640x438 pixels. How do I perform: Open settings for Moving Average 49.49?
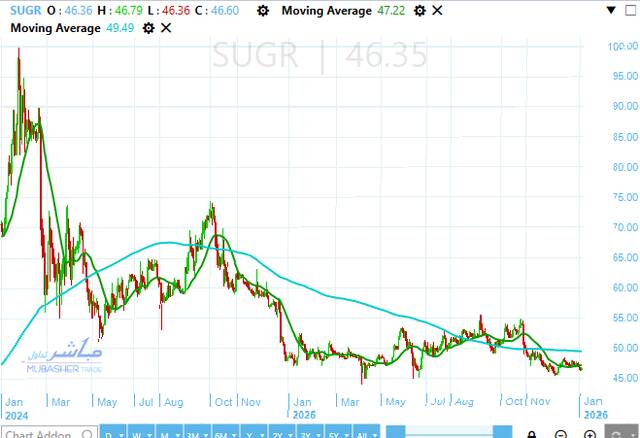pos(148,28)
